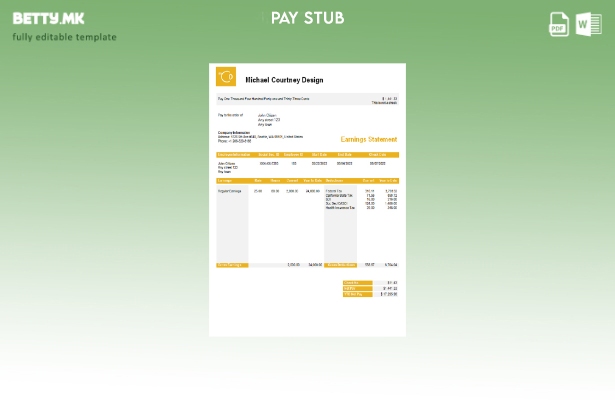Click the Health Insurance Tax deduction entry
Viewport: 615px width, 400px height.
click(341, 208)
